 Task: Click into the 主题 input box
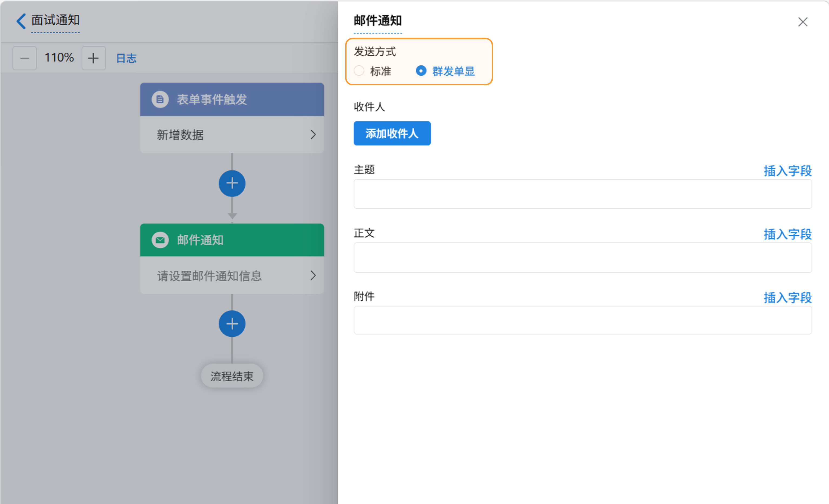pos(582,194)
